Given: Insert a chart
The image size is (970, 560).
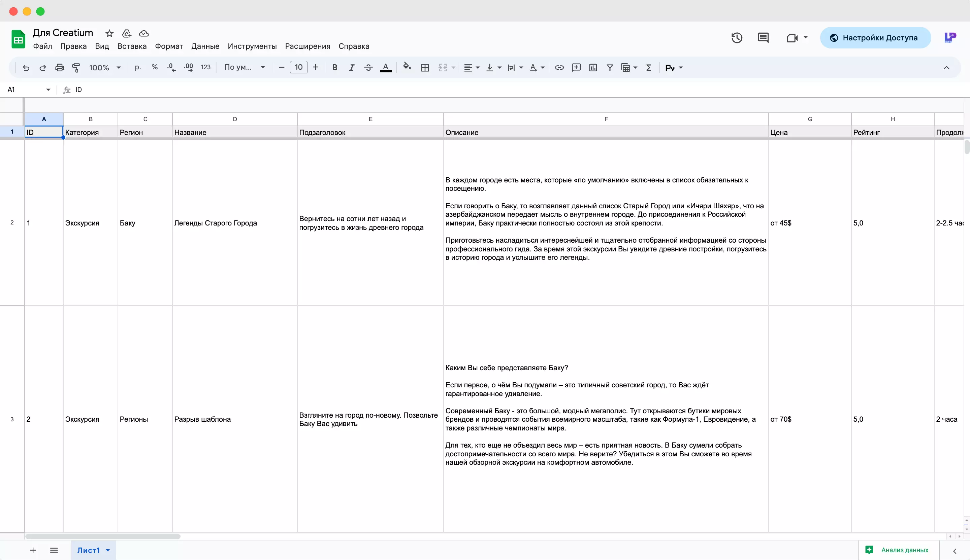Looking at the screenshot, I should (x=593, y=68).
